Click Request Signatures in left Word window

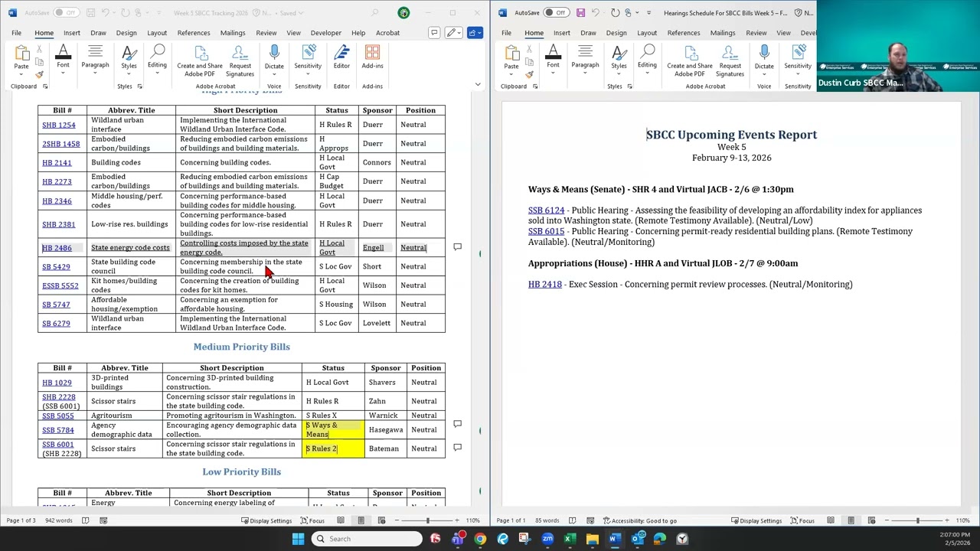click(x=240, y=60)
